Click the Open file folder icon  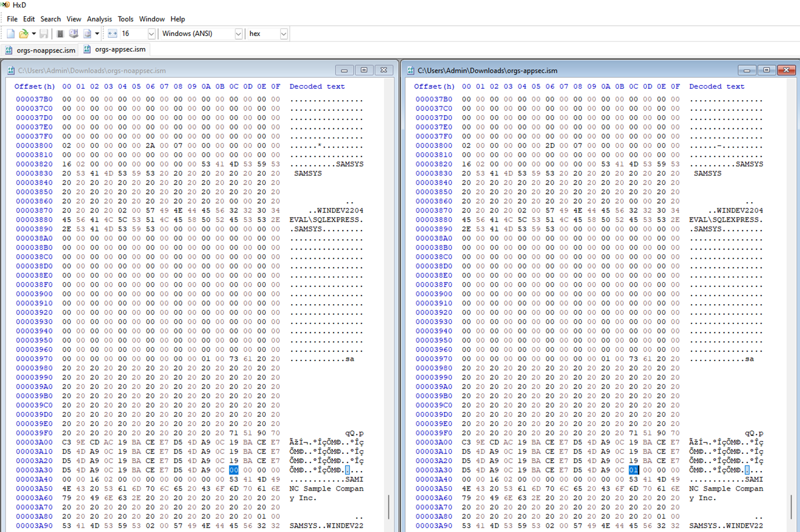[x=23, y=34]
